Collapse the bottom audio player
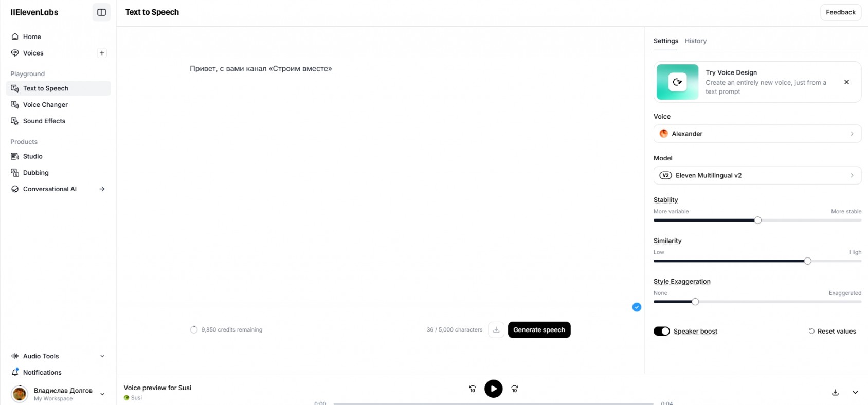 point(855,392)
